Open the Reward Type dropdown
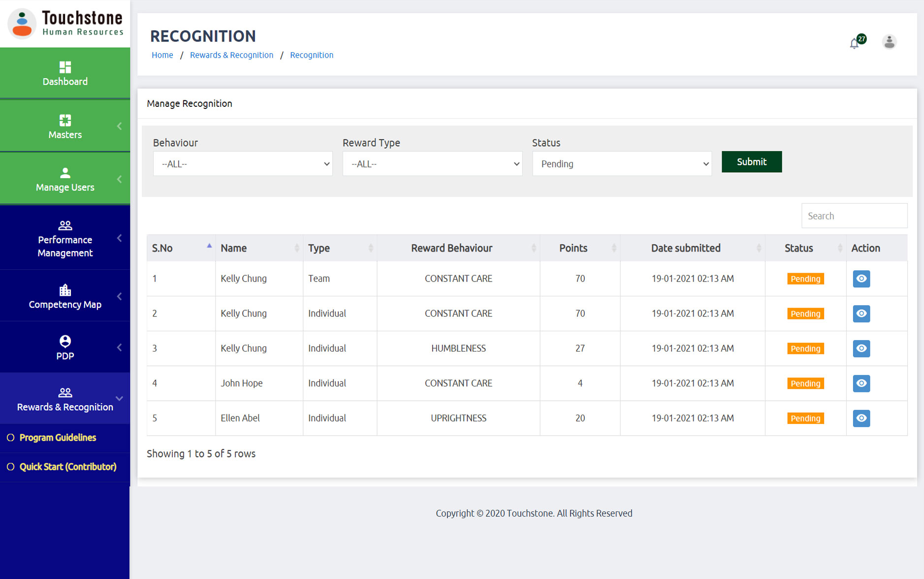Viewport: 924px width, 579px height. (432, 164)
